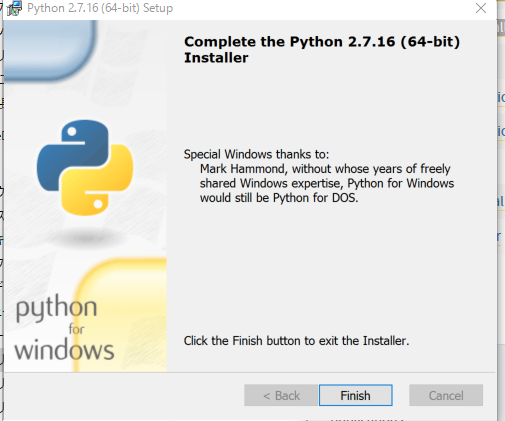Click the disabled Cancel button

tap(446, 395)
